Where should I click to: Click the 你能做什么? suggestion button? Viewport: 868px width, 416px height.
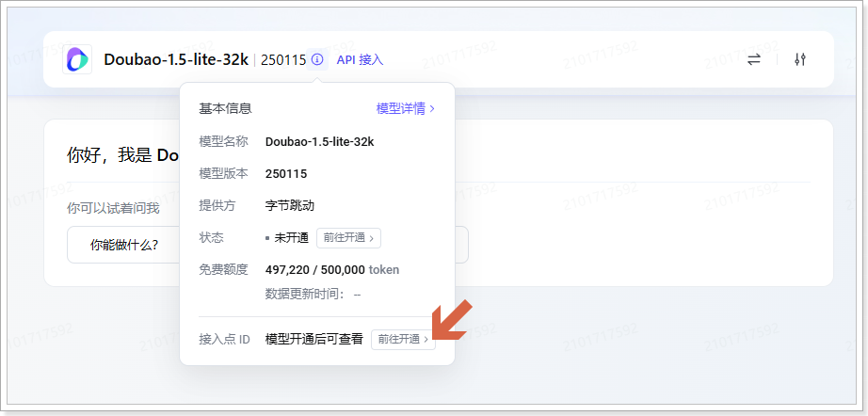coord(123,245)
